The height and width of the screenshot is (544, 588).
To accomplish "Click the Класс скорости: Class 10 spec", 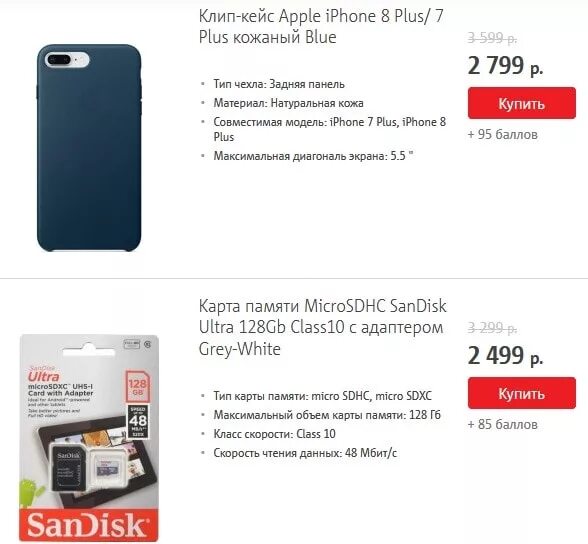I will [274, 434].
